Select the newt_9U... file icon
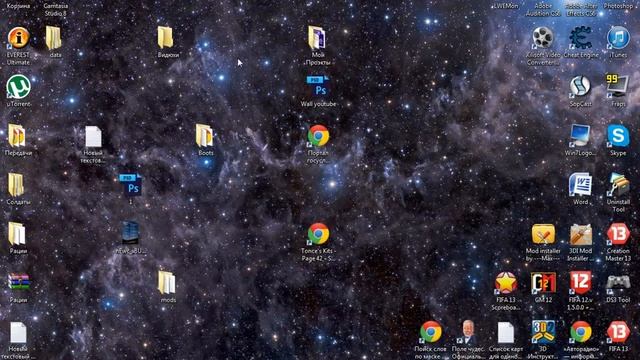This screenshot has height=360, width=640. [x=131, y=233]
